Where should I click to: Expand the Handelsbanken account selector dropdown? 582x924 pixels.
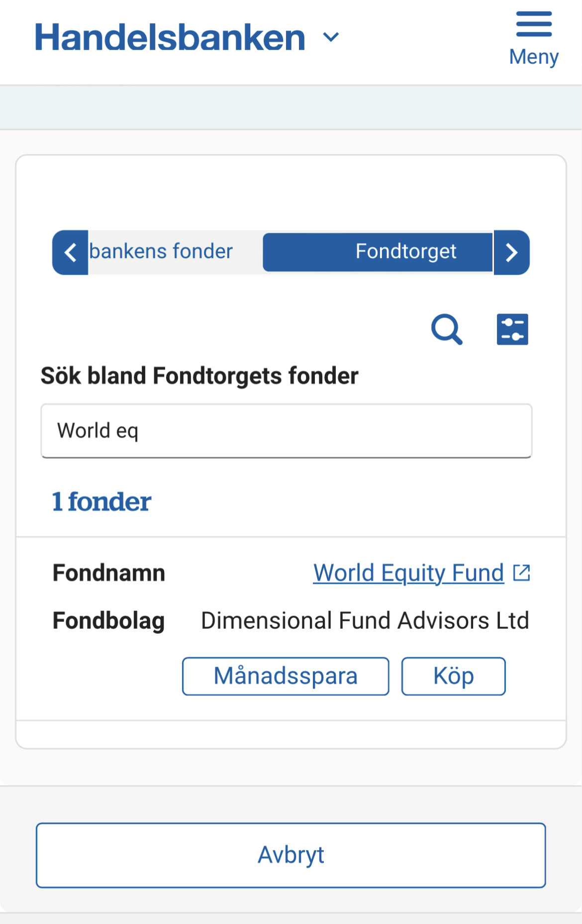[x=330, y=37]
